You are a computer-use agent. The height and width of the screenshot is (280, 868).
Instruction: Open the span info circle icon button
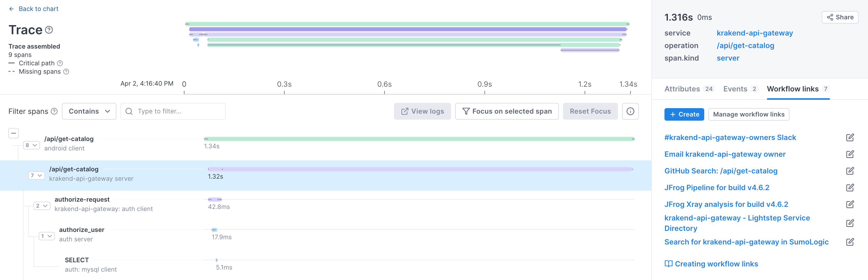tap(630, 111)
